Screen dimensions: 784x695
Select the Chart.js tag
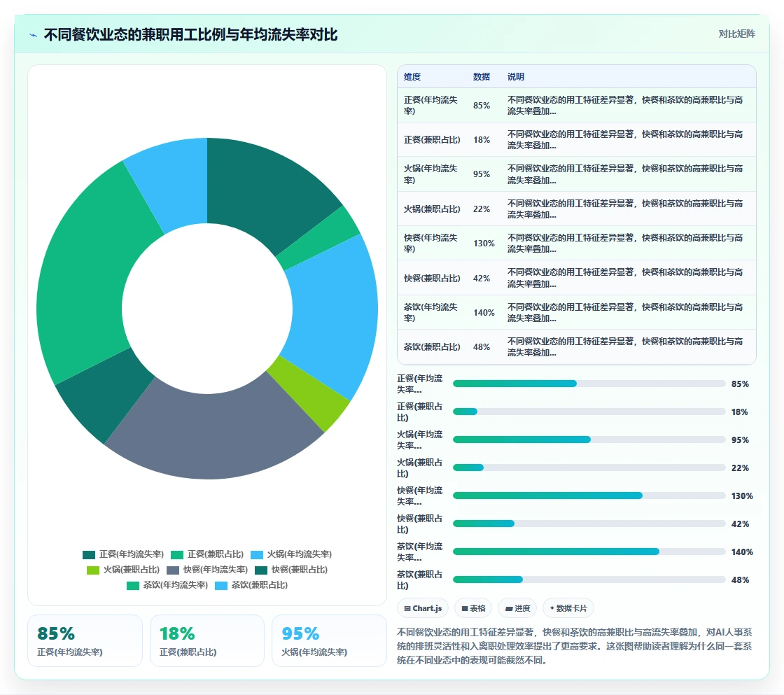tap(423, 608)
